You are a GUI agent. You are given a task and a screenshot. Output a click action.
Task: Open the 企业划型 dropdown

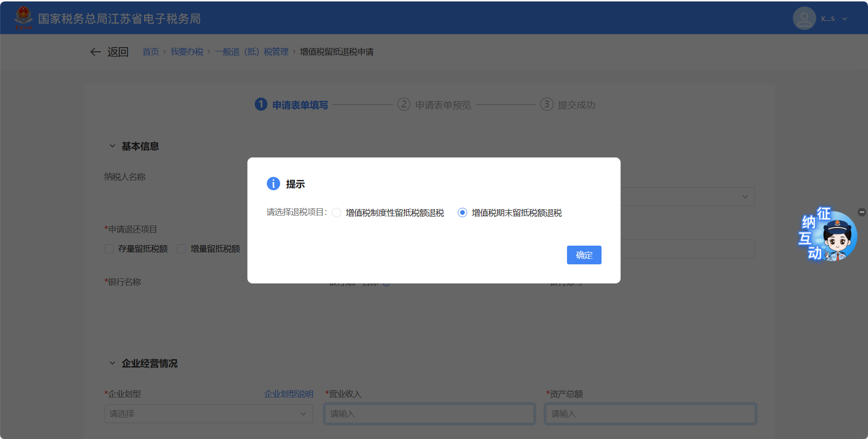(x=208, y=414)
